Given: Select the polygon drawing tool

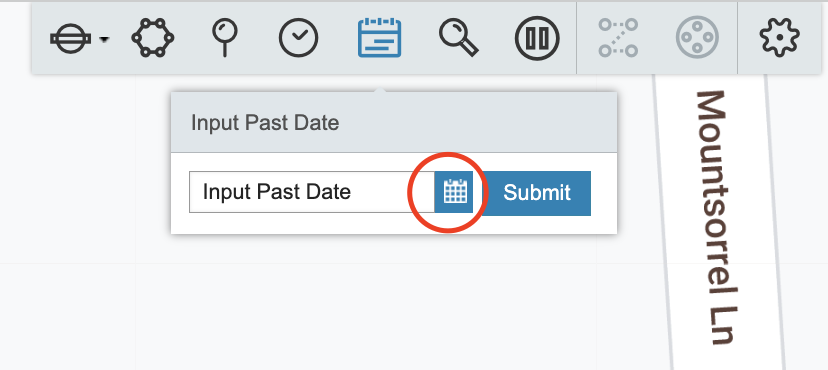Looking at the screenshot, I should 153,38.
